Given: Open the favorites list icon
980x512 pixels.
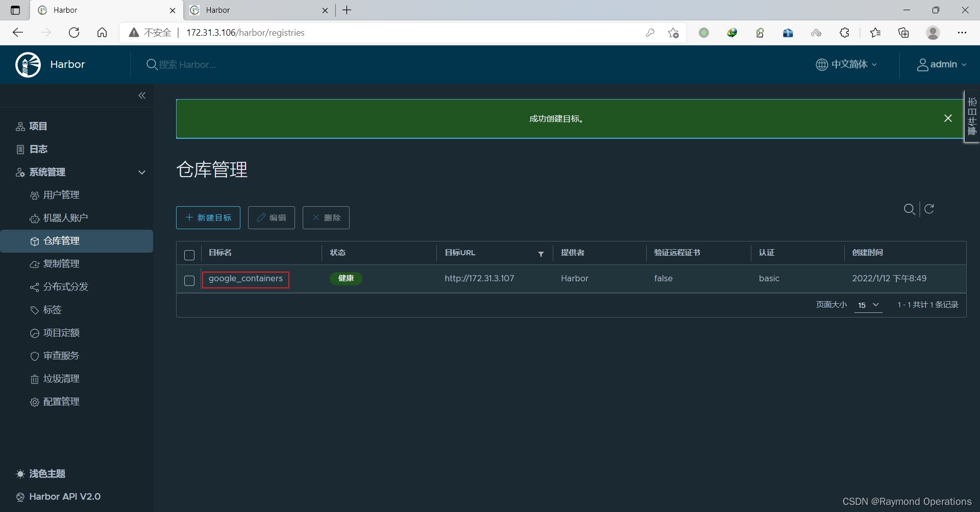Looking at the screenshot, I should click(x=875, y=33).
